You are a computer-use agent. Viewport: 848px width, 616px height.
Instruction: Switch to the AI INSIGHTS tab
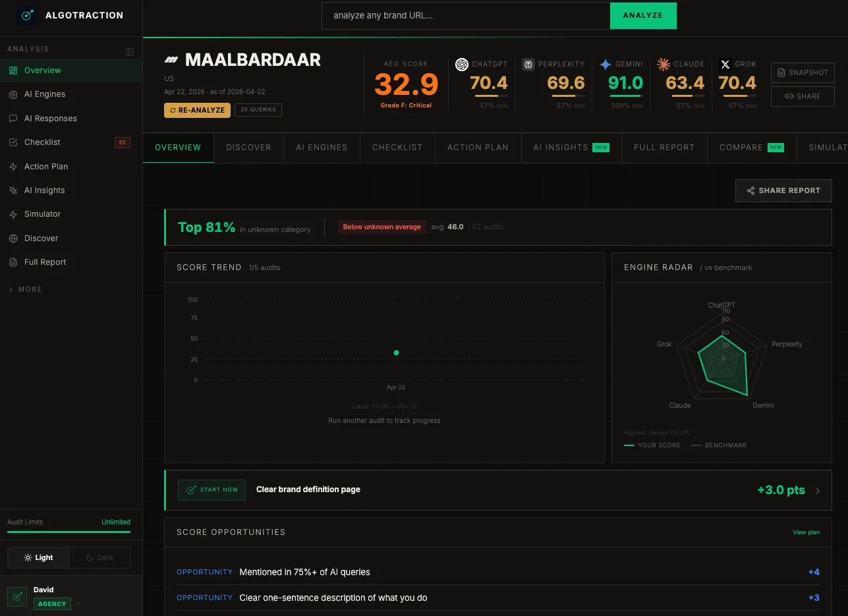pos(571,148)
